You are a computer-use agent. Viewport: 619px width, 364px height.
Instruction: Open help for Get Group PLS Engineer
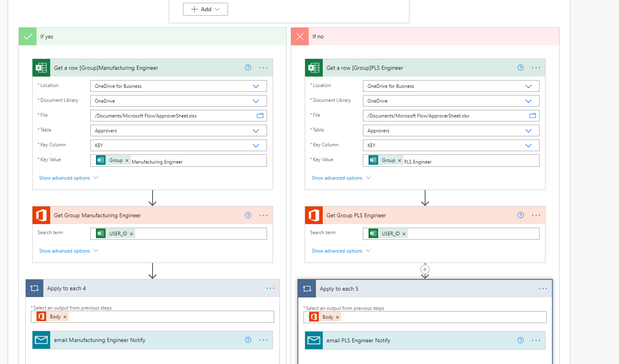pos(521,215)
